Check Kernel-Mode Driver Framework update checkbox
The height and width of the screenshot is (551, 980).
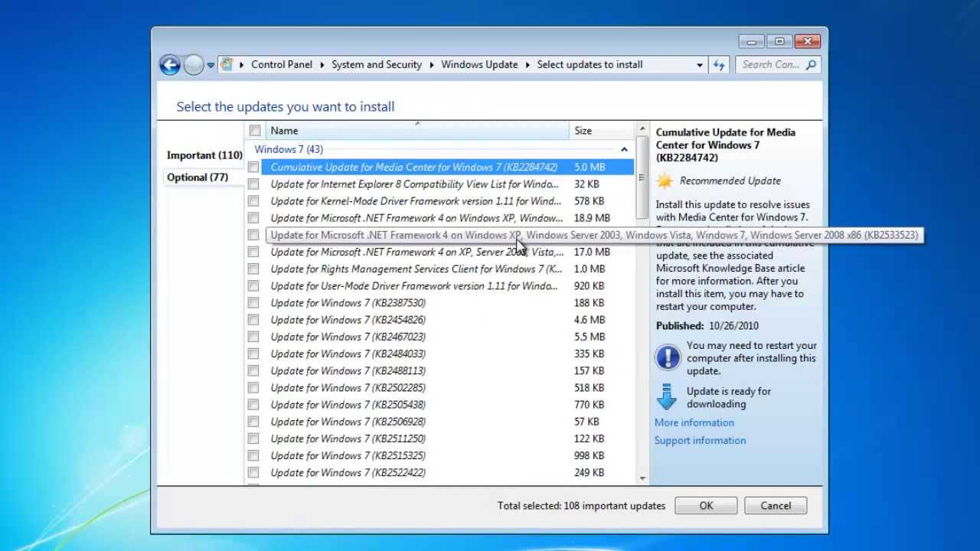[253, 201]
